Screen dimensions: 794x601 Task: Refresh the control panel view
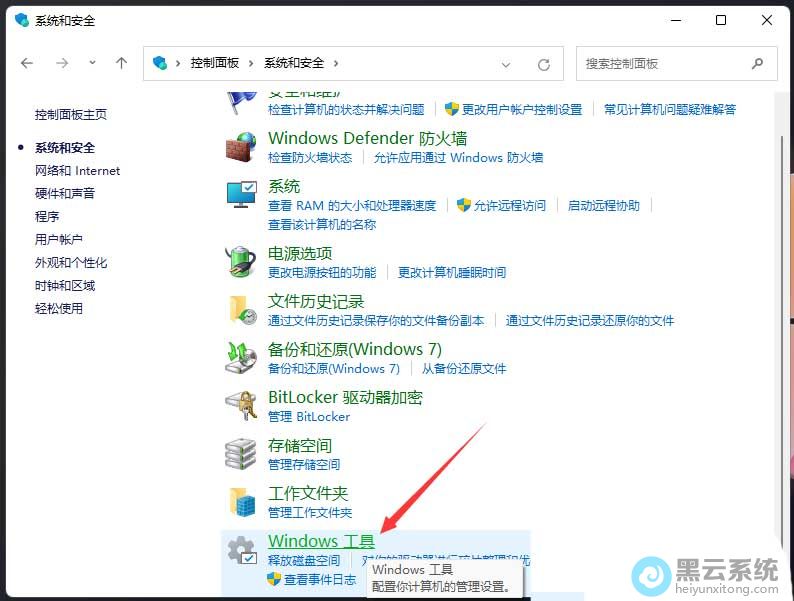pos(544,64)
